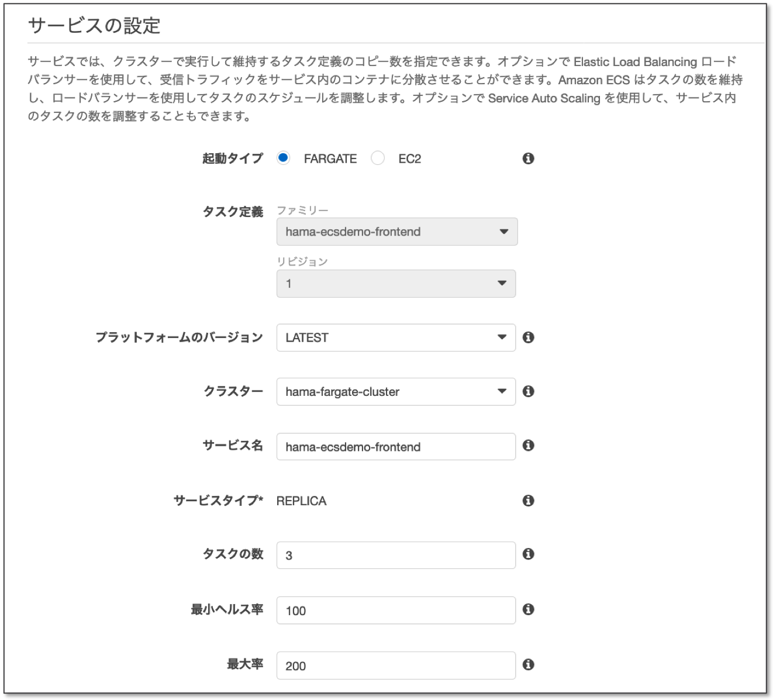Click the 起動タイプ label
Viewport: 773px width, 700px height.
tap(233, 158)
